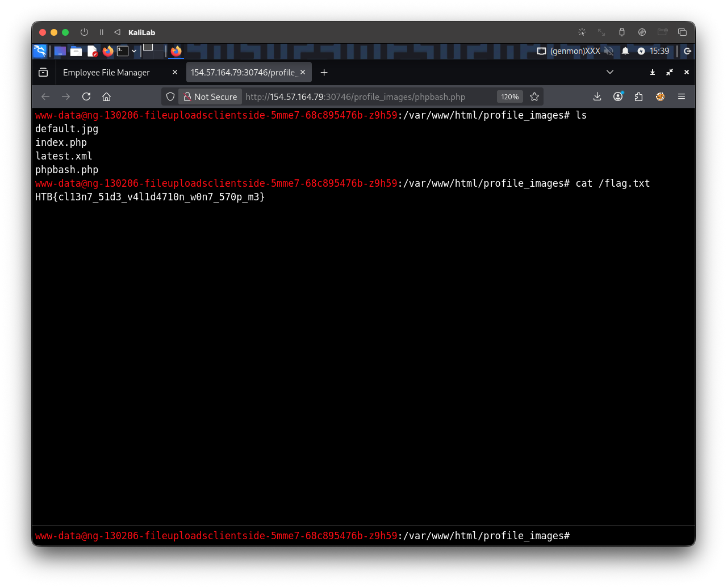The height and width of the screenshot is (588, 727).
Task: Pause the KaliLab virtual machine
Action: click(x=101, y=32)
